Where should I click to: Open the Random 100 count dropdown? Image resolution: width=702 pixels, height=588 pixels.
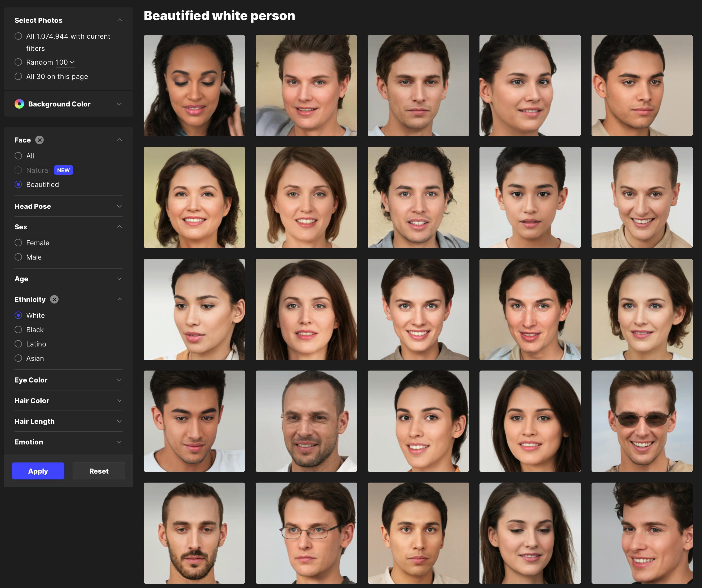(x=65, y=62)
